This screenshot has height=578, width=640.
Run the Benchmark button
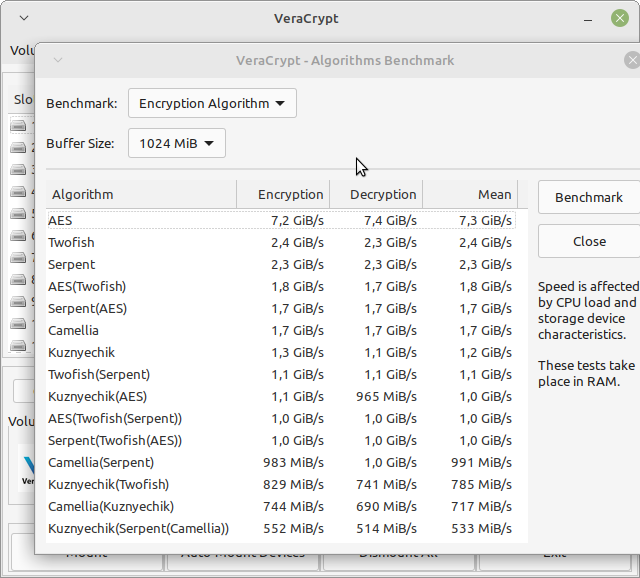point(589,197)
